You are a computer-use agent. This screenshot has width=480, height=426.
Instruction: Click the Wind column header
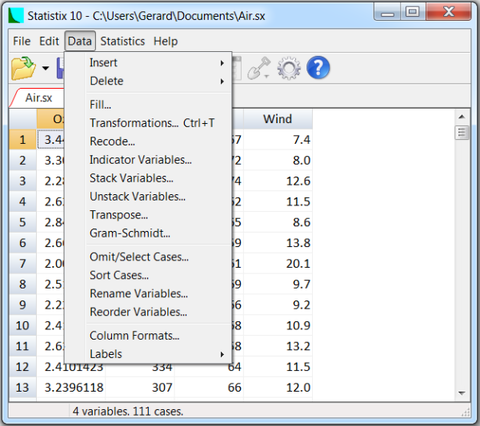278,119
